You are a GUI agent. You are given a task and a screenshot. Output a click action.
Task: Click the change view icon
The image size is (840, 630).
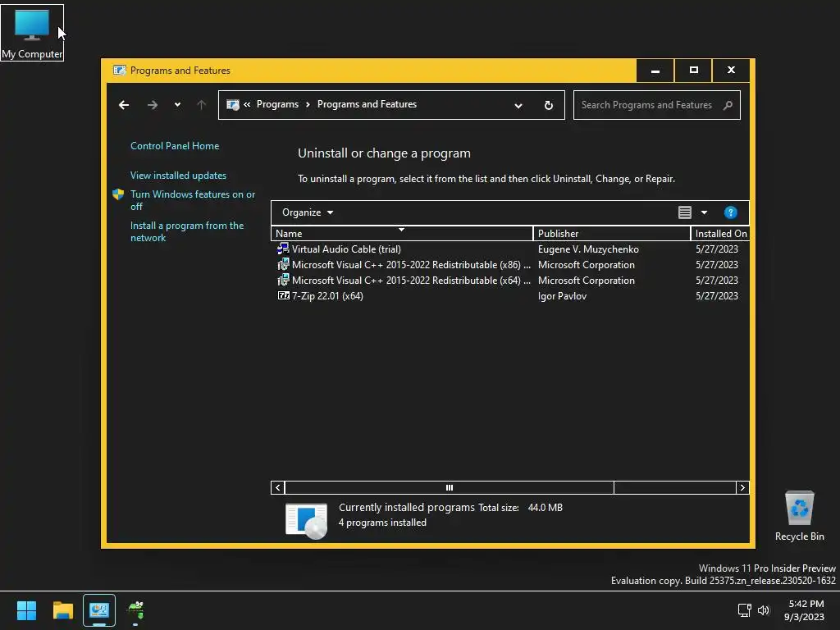click(x=685, y=212)
